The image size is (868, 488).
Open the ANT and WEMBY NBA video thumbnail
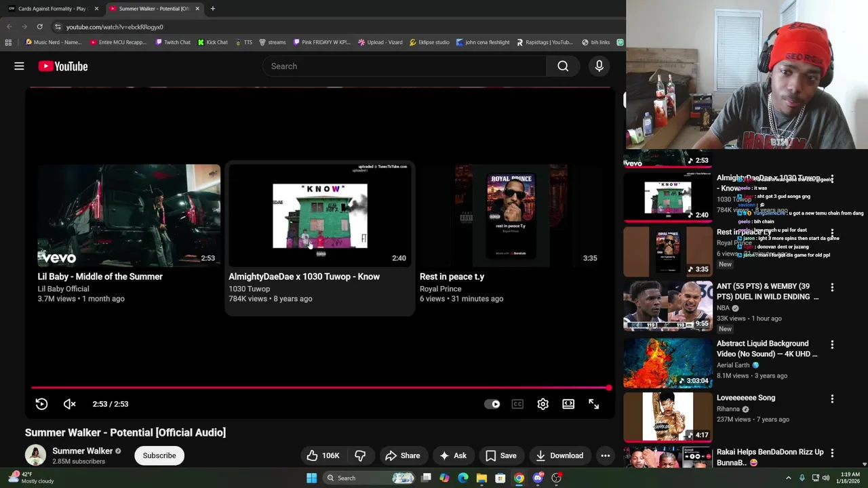[x=668, y=306]
